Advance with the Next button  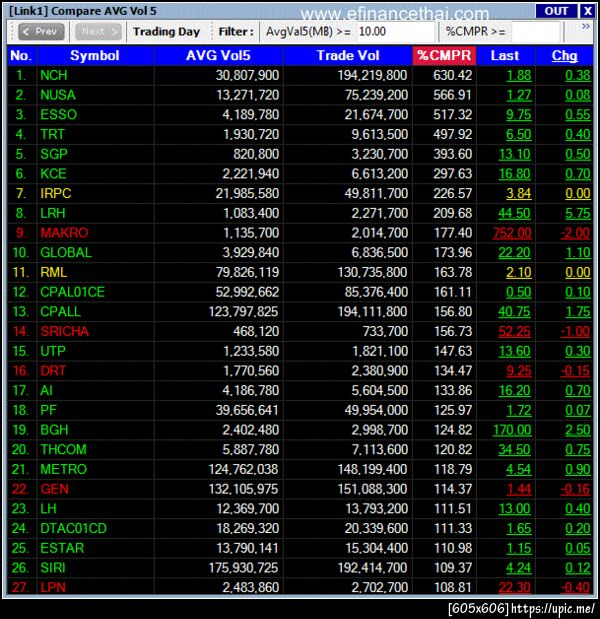98,31
